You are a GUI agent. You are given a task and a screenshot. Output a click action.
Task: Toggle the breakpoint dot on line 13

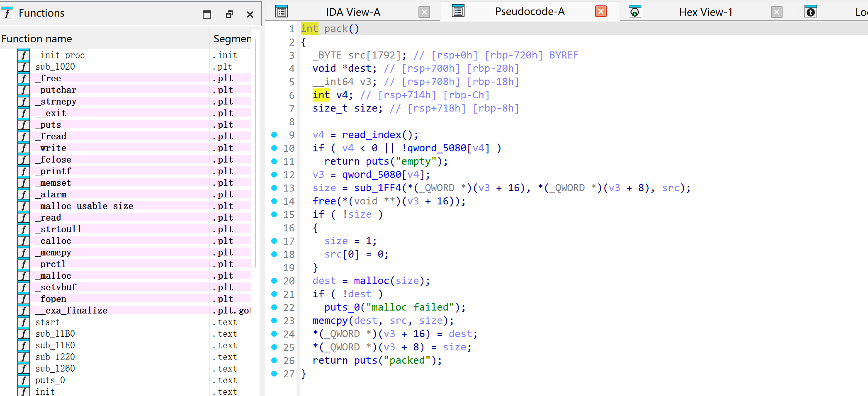(x=274, y=187)
